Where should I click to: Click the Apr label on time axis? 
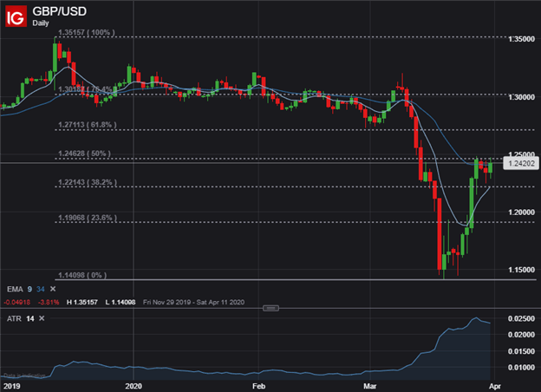click(494, 386)
